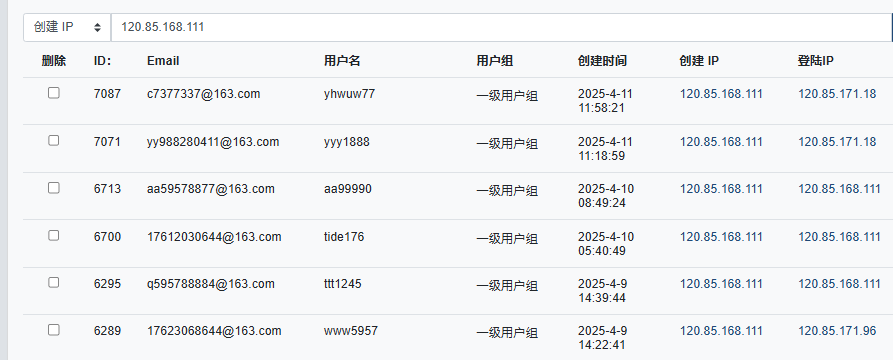Viewport: 893px width, 360px height.
Task: Click login IP 120.85.171.18 for yyy1888
Action: point(837,141)
